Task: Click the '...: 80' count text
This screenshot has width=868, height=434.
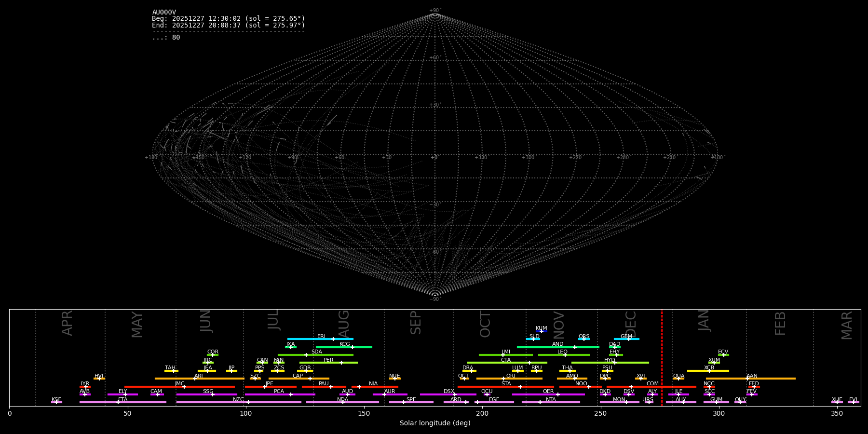Action: click(166, 38)
